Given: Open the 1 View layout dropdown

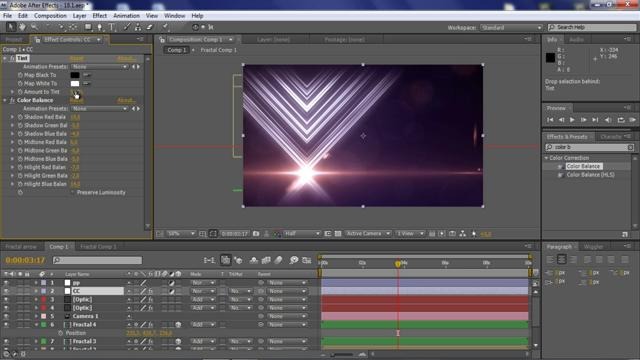Looking at the screenshot, I should pos(410,234).
